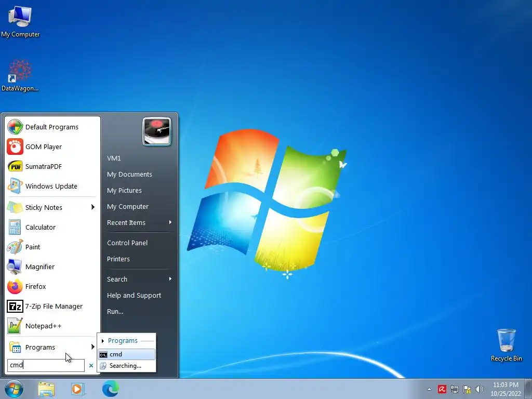Click inside the cmd search field
This screenshot has width=532, height=399.
click(x=46, y=365)
